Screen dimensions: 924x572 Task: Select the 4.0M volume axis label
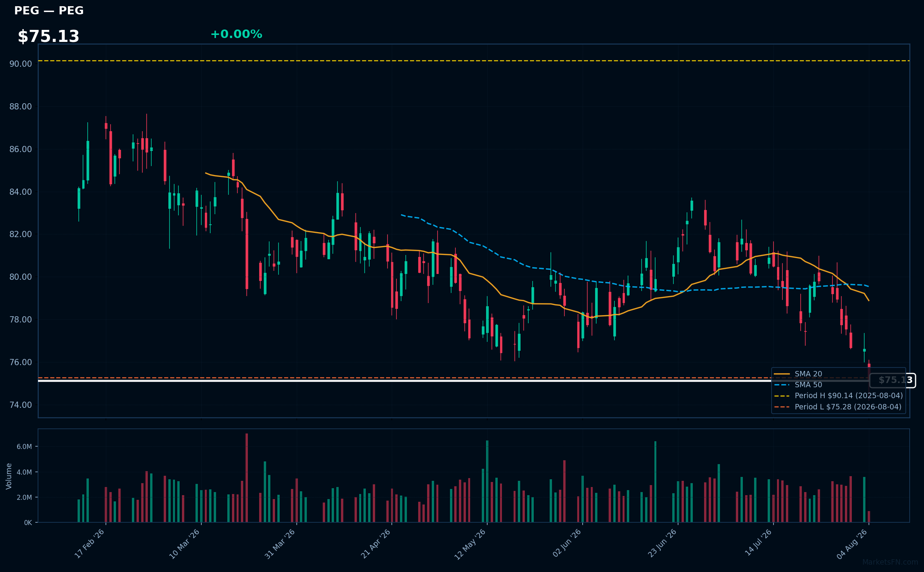[24, 472]
